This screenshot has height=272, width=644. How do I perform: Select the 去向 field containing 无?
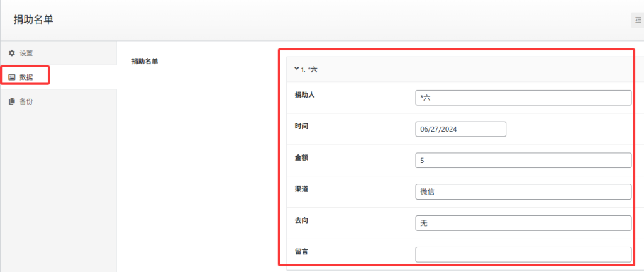tap(523, 224)
